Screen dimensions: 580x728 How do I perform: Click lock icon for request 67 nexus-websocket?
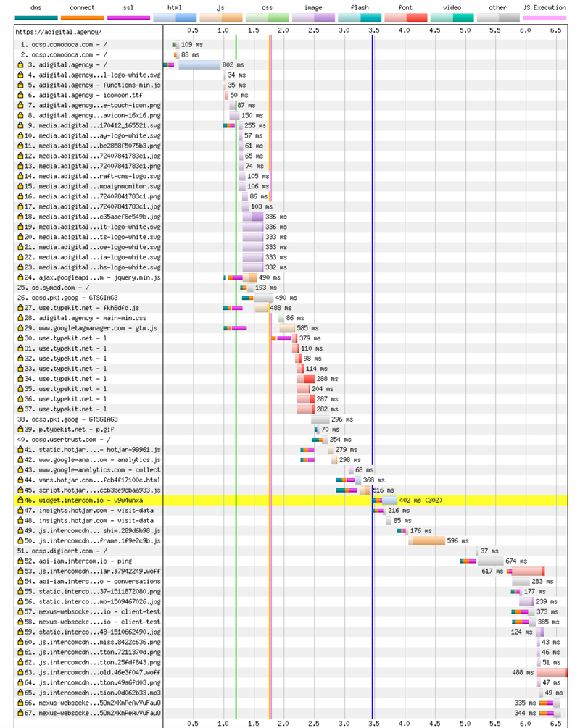tap(20, 713)
